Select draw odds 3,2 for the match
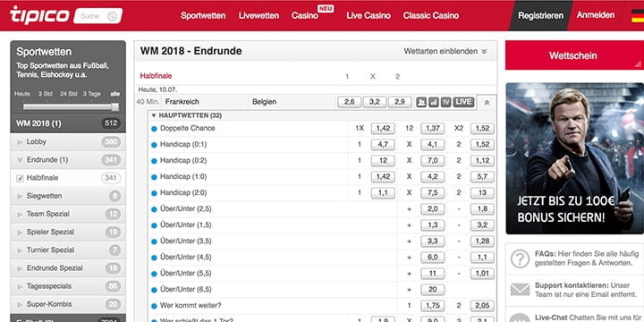 pos(374,102)
